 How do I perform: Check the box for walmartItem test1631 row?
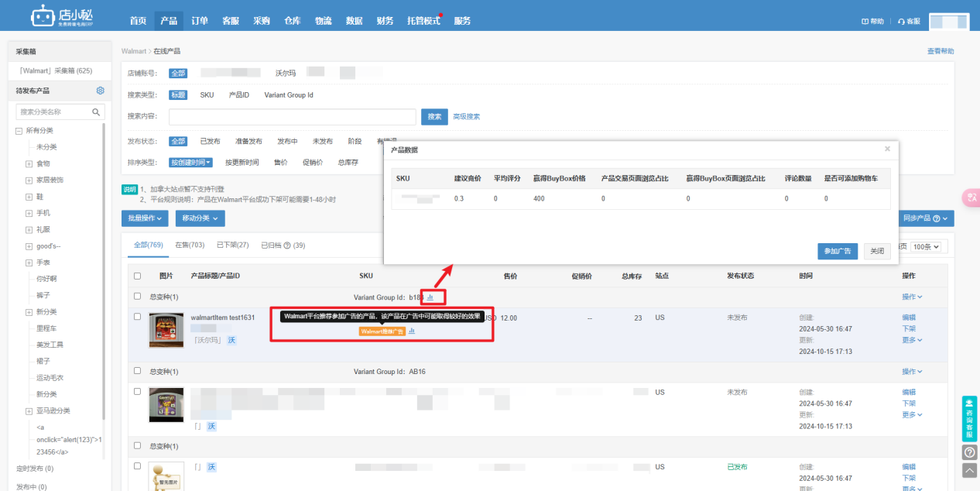[x=138, y=317]
